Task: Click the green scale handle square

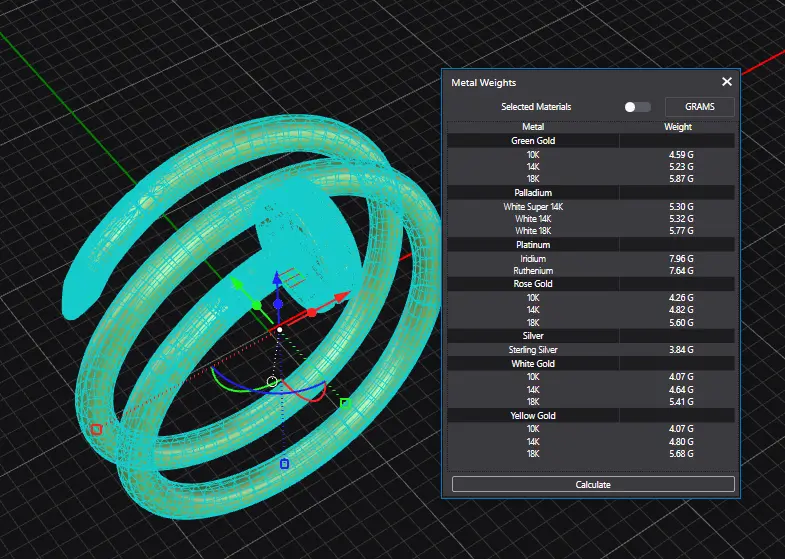Action: click(x=345, y=403)
